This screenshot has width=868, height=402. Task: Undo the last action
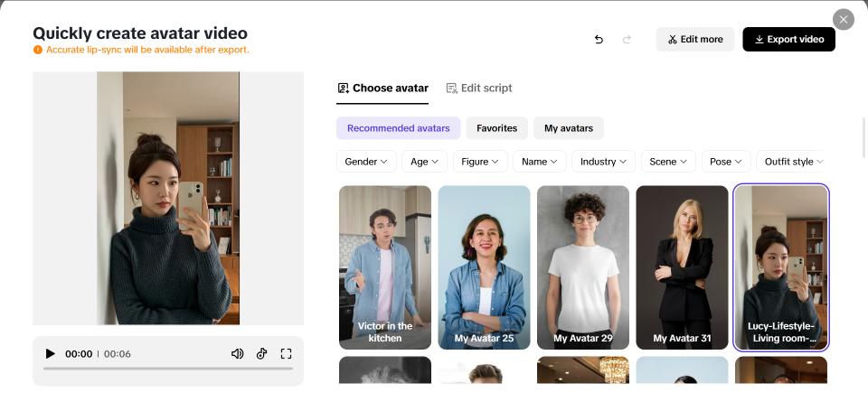[x=599, y=40]
